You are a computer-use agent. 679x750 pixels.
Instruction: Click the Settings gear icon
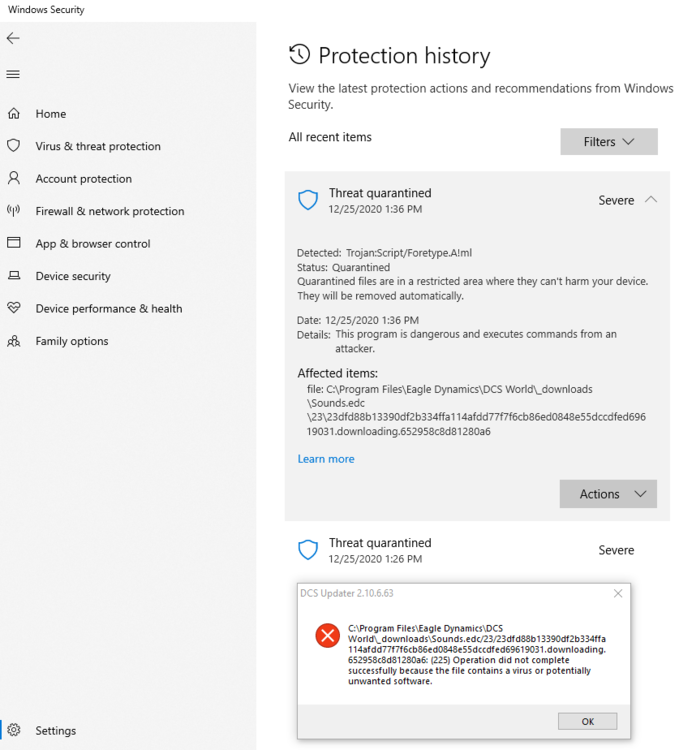click(14, 730)
